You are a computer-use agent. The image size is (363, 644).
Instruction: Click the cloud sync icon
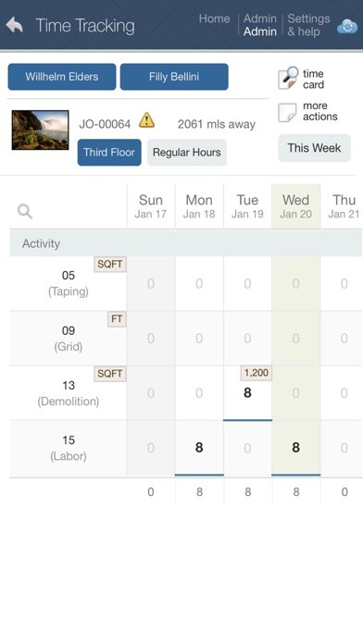pyautogui.click(x=347, y=27)
